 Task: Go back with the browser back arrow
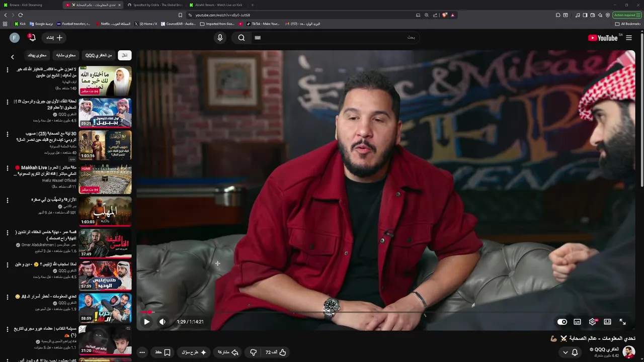[x=6, y=15]
